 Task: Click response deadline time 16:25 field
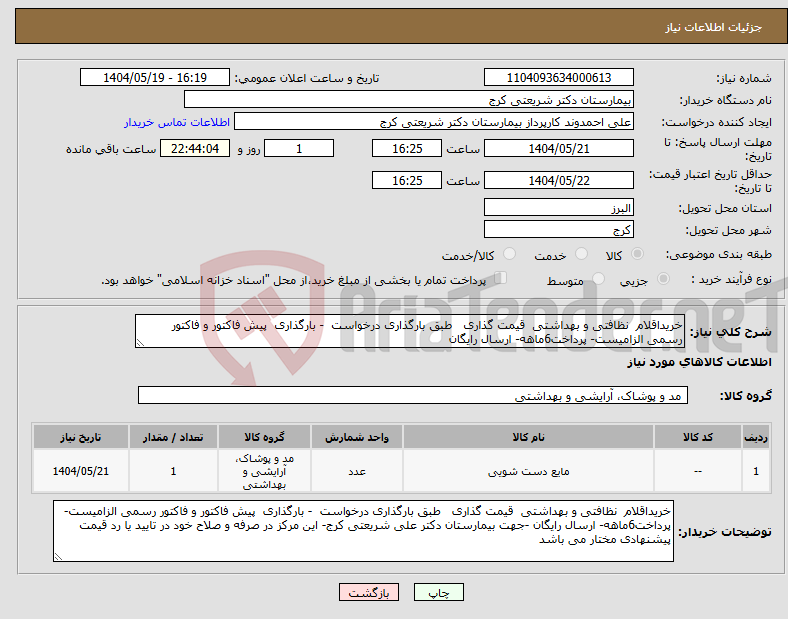[x=407, y=148]
